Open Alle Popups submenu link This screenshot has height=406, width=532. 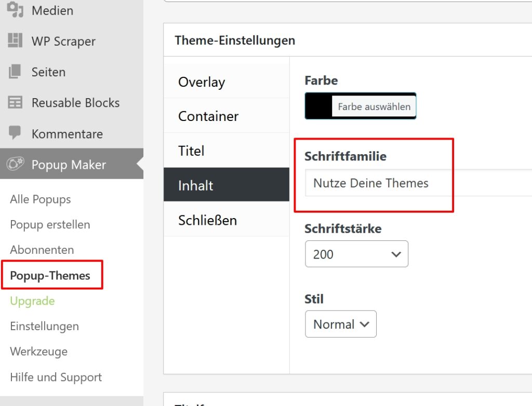click(41, 199)
